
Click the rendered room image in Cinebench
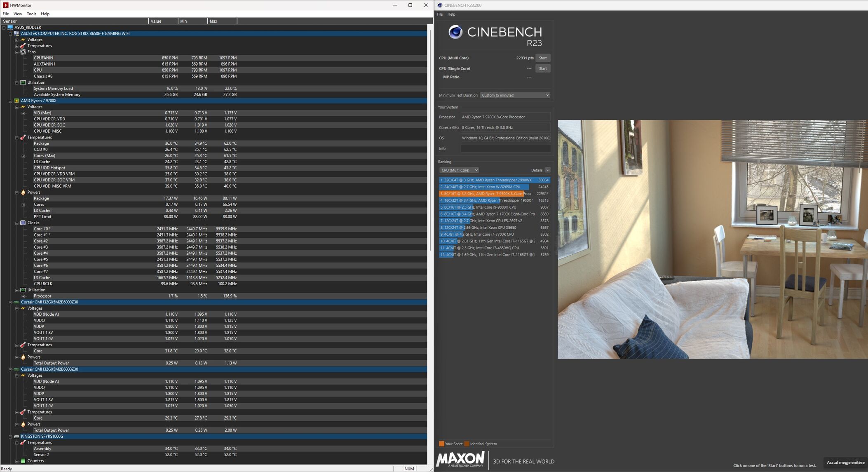(713, 239)
